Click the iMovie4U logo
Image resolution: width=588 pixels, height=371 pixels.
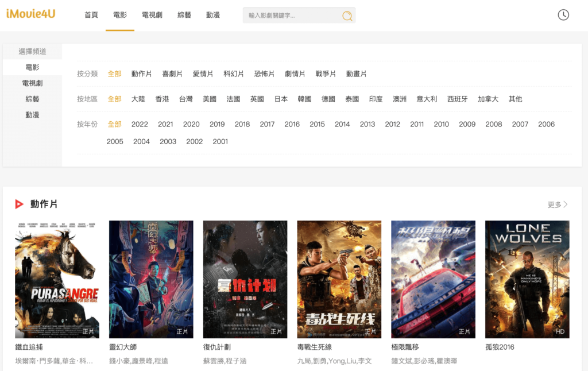coord(31,14)
